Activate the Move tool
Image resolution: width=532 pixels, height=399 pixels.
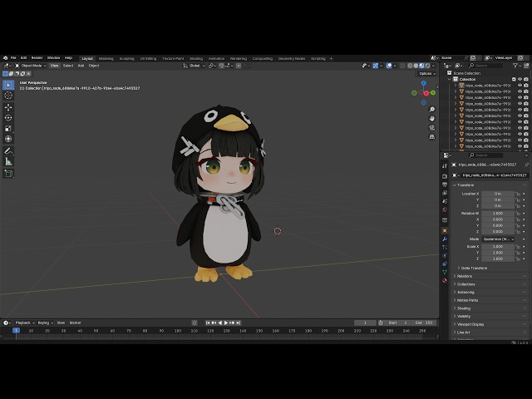tap(8, 107)
